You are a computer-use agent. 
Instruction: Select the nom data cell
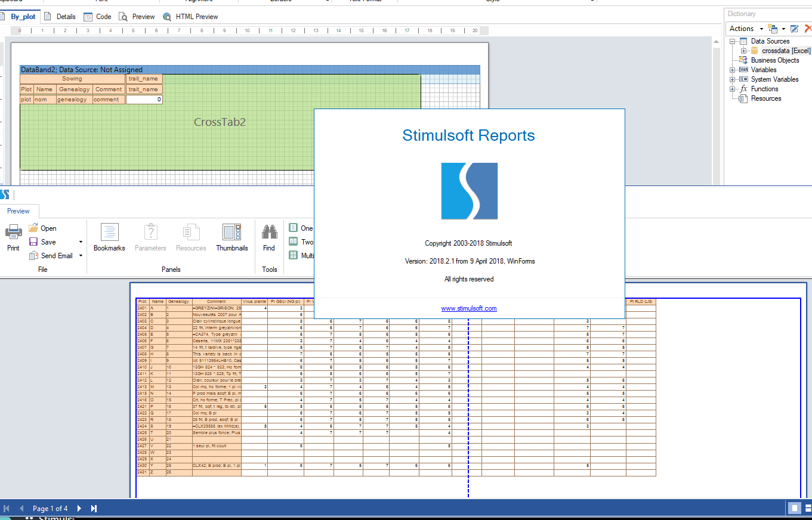[44, 100]
